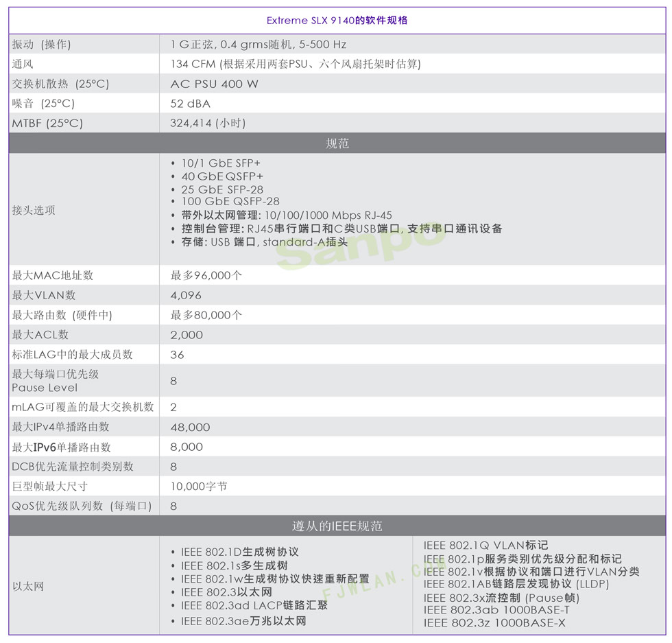The width and height of the screenshot is (672, 643).
Task: Select the 'QoS优先级队列数 (每端口)' label
Action: 82,506
